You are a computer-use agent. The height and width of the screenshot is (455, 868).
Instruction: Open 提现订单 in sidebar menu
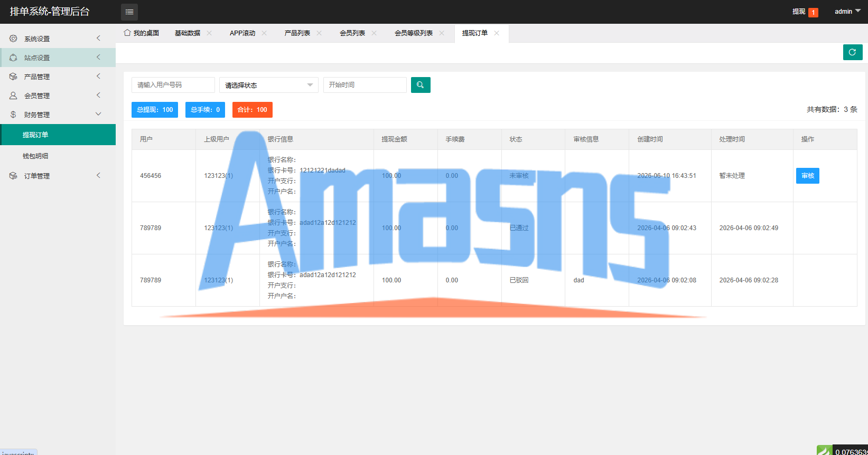58,135
